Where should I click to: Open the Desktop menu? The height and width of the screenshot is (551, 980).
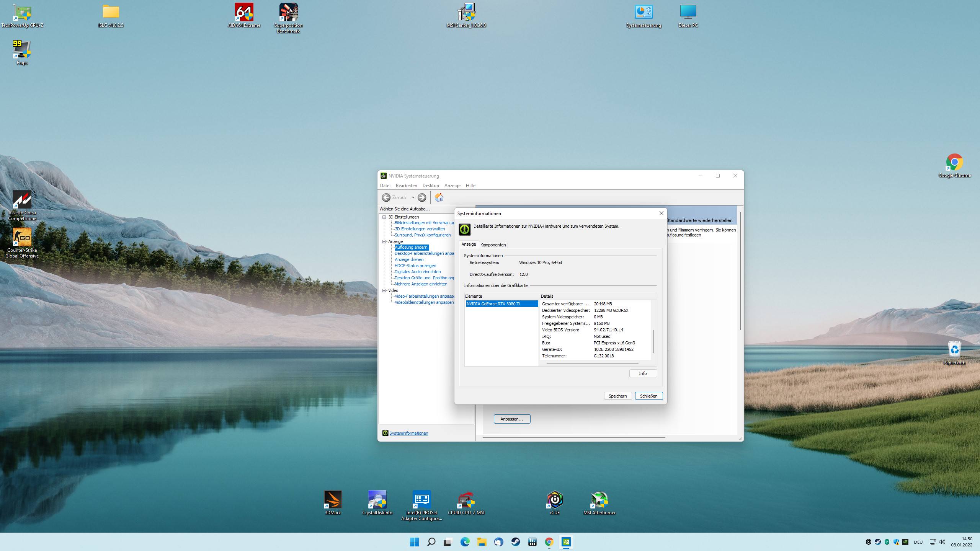tap(430, 185)
